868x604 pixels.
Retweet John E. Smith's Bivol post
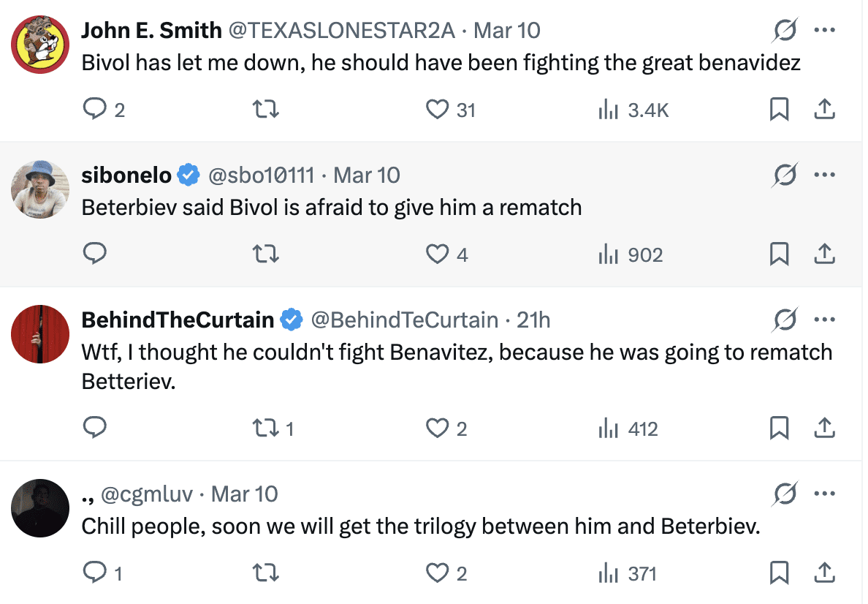(x=265, y=110)
